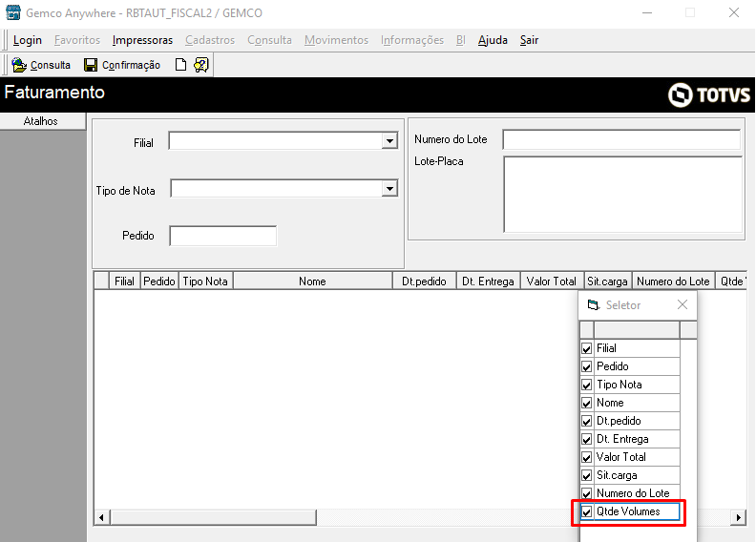Open the Ajuda menu
Screen dimensions: 756x542
(493, 40)
